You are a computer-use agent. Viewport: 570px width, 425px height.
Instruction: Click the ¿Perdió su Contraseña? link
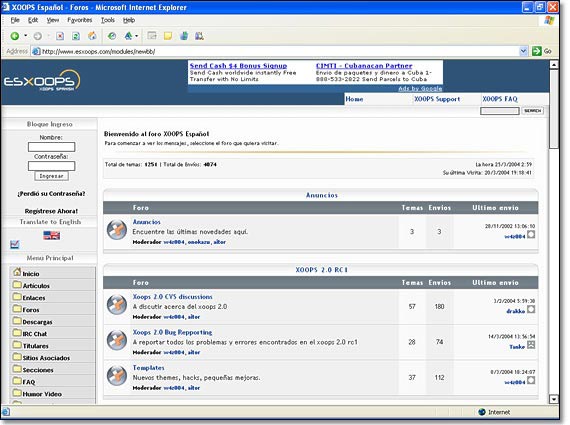point(51,194)
